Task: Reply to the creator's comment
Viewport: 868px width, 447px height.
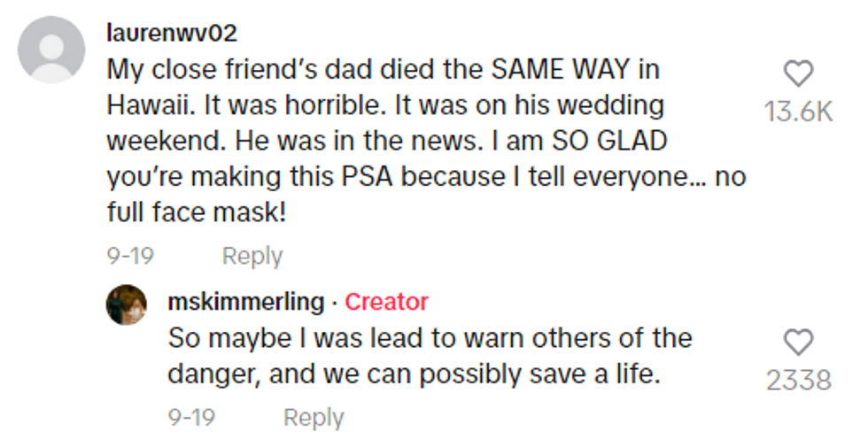Action: 313,418
